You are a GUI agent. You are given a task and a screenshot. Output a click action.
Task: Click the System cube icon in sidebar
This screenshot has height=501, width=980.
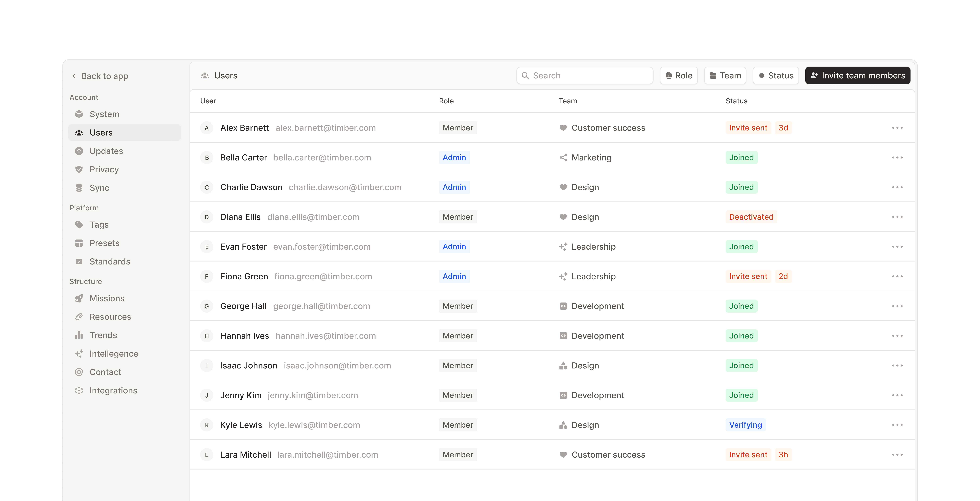79,114
